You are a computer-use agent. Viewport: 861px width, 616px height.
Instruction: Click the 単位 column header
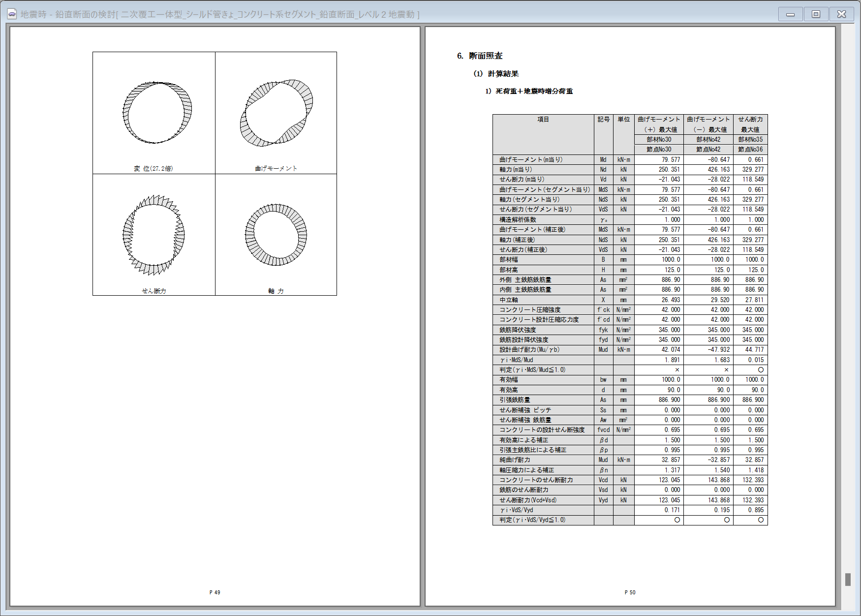pos(623,120)
